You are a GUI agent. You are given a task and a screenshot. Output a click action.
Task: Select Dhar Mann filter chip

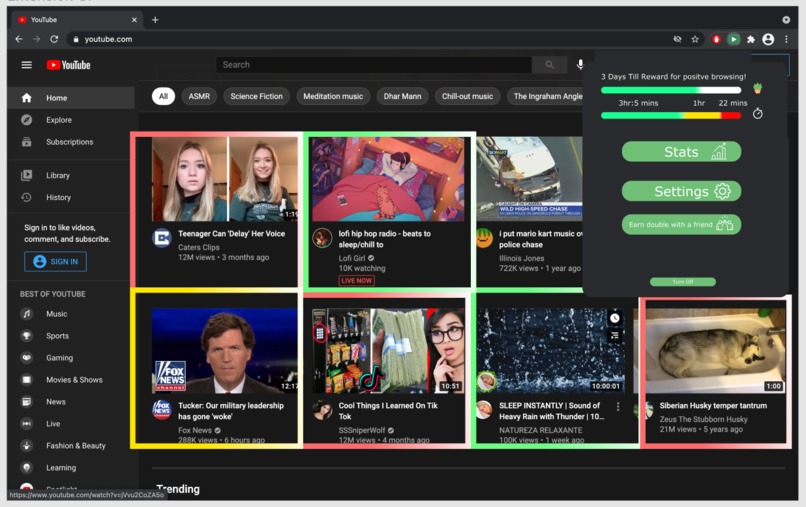[402, 96]
